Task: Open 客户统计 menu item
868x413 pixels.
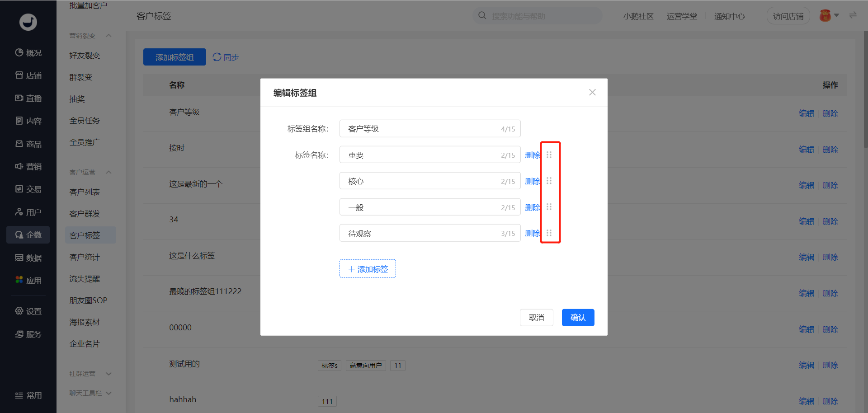Action: point(85,257)
